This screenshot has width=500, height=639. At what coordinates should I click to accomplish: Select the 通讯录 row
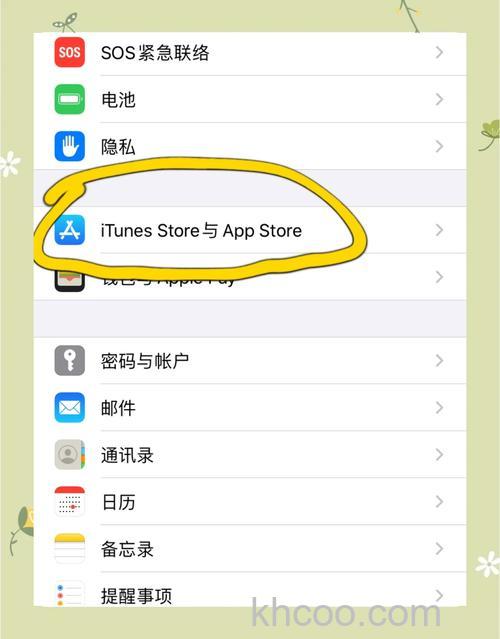(x=250, y=454)
